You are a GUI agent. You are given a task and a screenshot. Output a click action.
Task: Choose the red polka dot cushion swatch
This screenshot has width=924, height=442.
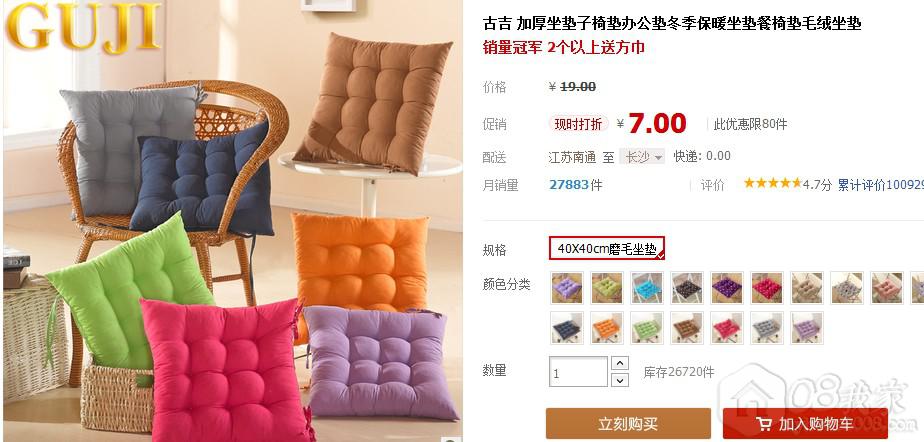click(767, 288)
